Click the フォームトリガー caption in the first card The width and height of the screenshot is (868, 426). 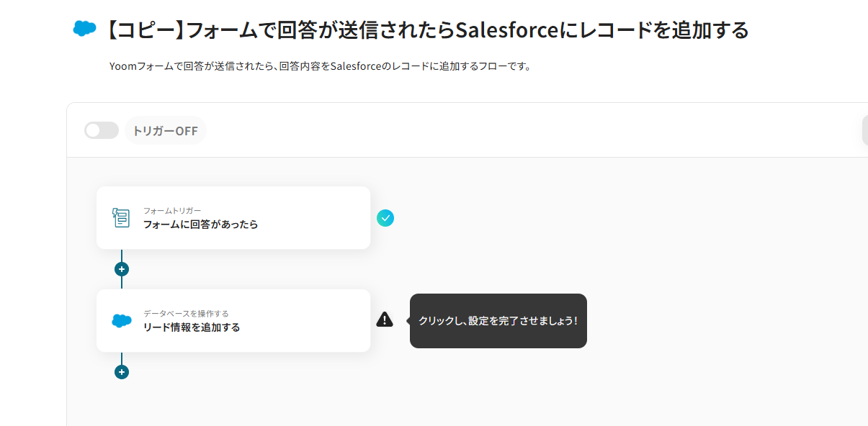172,210
